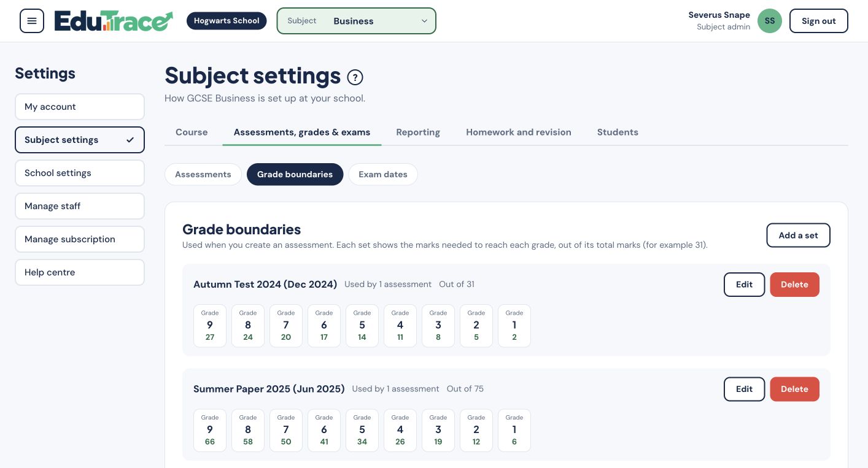Click 'Out of 75' text
Screen dimensions: 868x468
pyautogui.click(x=465, y=389)
